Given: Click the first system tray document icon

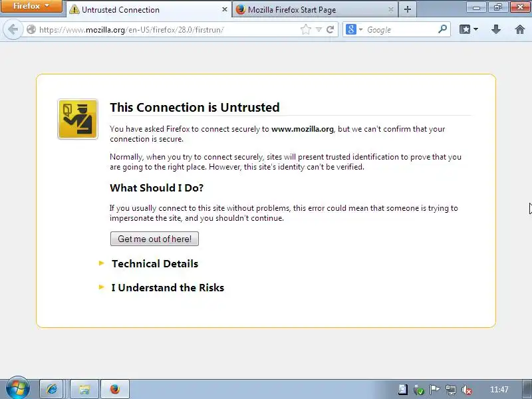Looking at the screenshot, I should coord(403,390).
